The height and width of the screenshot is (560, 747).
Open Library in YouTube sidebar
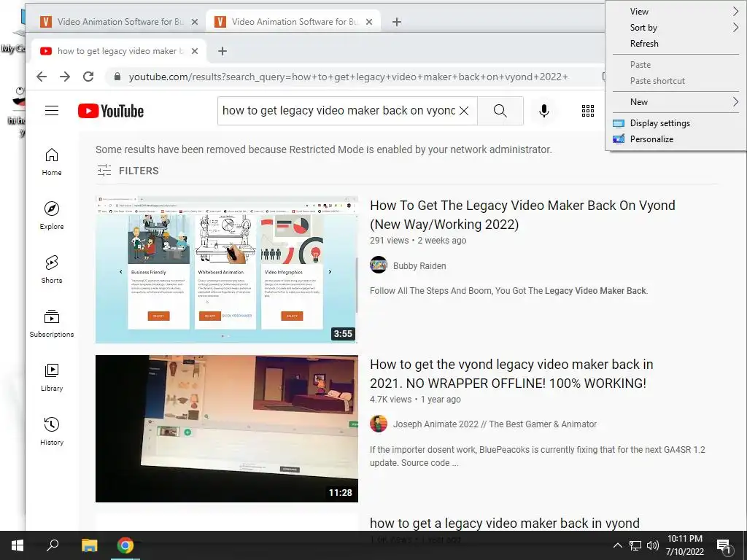(x=52, y=378)
